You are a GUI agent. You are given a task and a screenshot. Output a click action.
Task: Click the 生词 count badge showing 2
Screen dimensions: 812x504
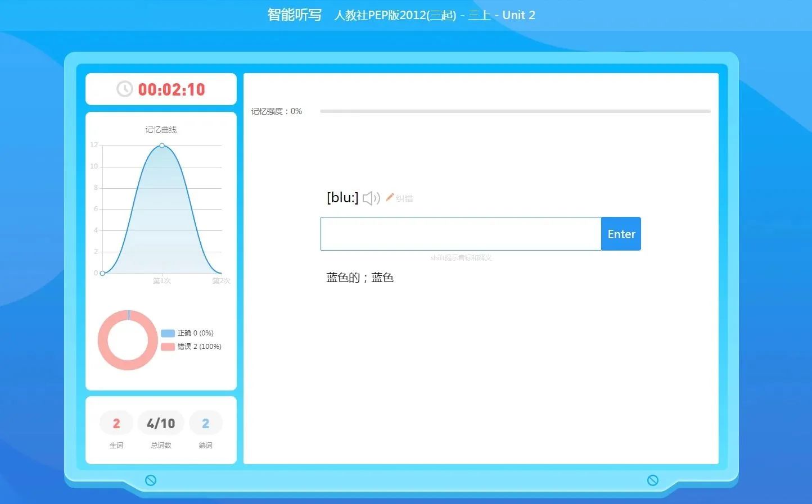point(116,423)
